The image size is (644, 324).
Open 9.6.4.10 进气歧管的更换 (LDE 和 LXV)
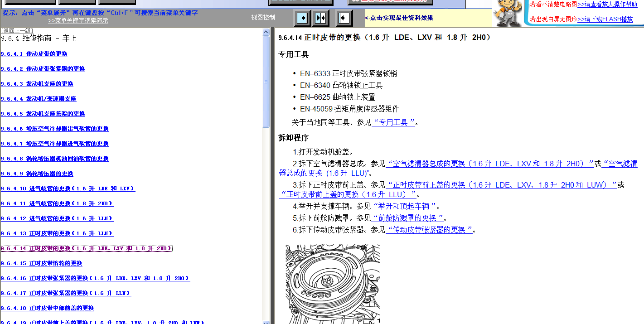pos(68,189)
